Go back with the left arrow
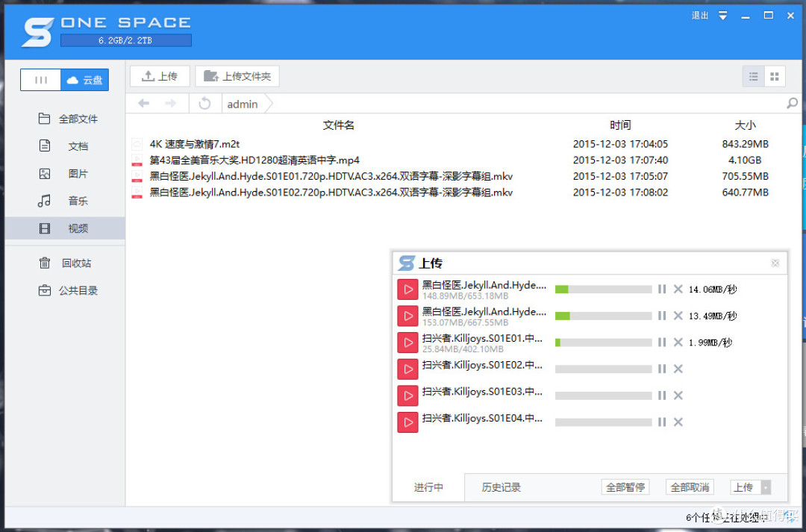Screen dimensions: 806x532 coord(143,103)
